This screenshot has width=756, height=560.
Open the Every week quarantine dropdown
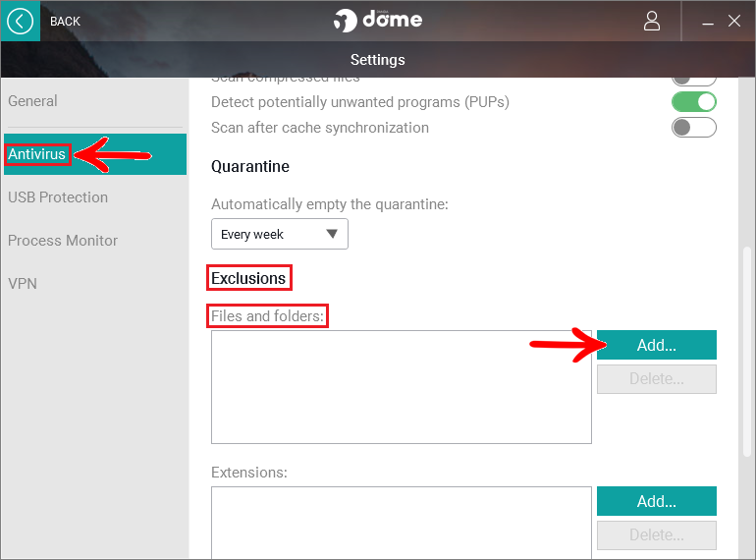tap(280, 234)
